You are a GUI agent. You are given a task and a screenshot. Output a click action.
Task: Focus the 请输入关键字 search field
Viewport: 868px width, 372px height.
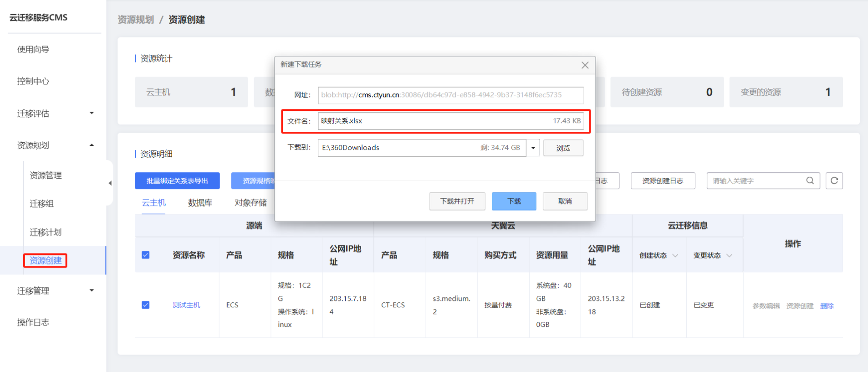[x=763, y=181]
